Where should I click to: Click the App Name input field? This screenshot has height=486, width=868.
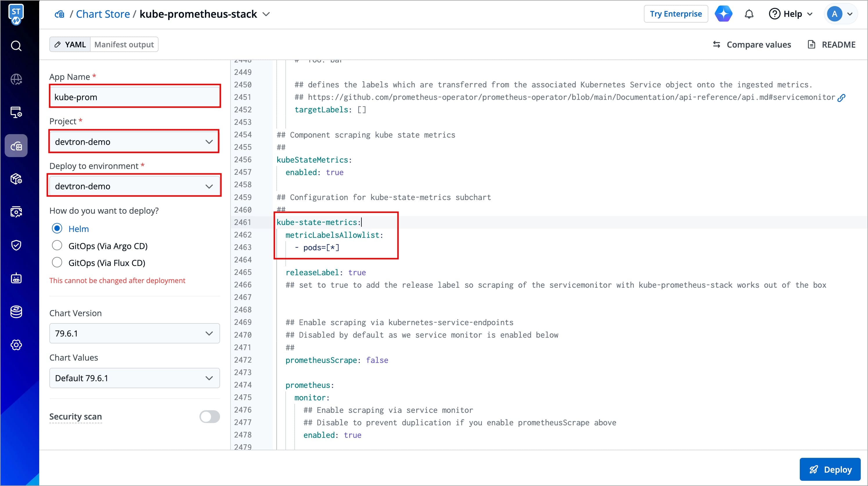134,97
